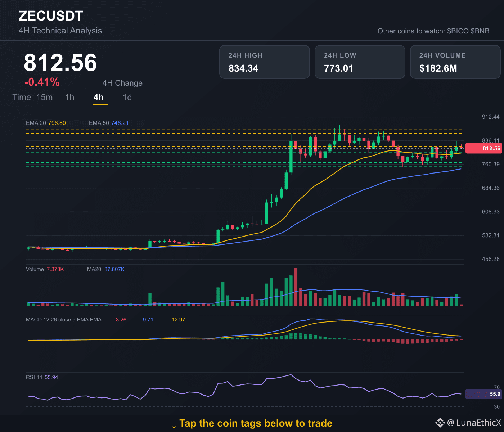Click the RSI 70 level label
The width and height of the screenshot is (504, 432).
coord(497,387)
